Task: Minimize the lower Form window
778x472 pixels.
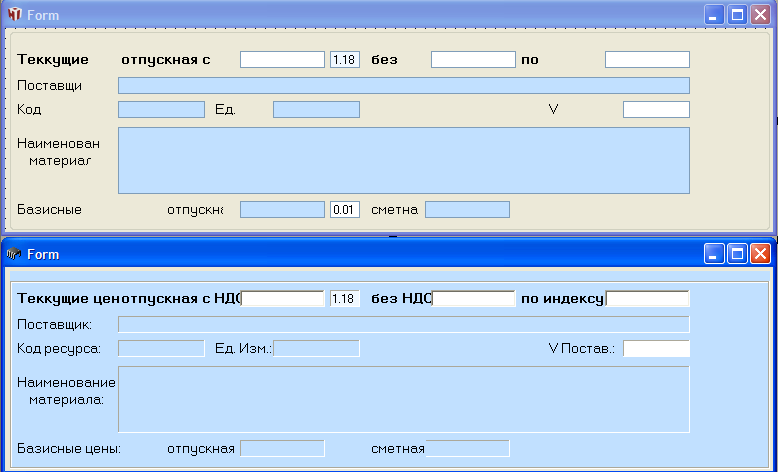Action: (715, 254)
